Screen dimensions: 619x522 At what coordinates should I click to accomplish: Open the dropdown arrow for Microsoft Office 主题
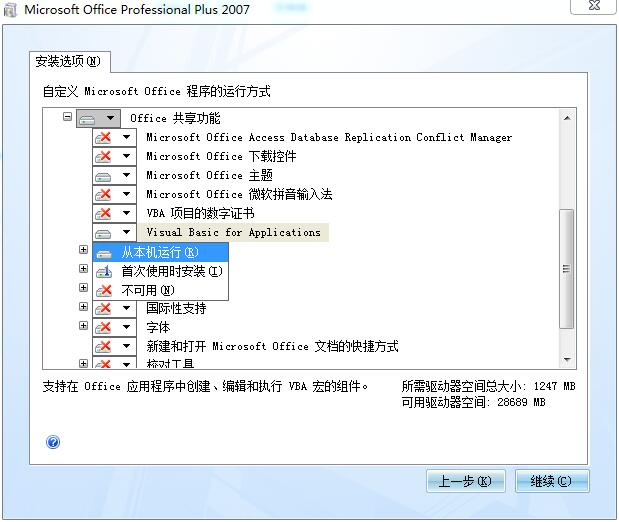coord(126,175)
